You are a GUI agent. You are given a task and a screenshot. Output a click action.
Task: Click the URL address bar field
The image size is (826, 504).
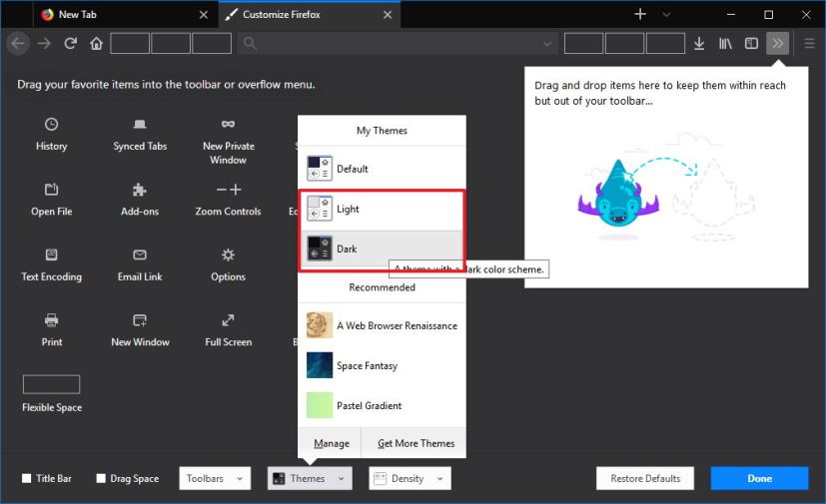(x=398, y=43)
